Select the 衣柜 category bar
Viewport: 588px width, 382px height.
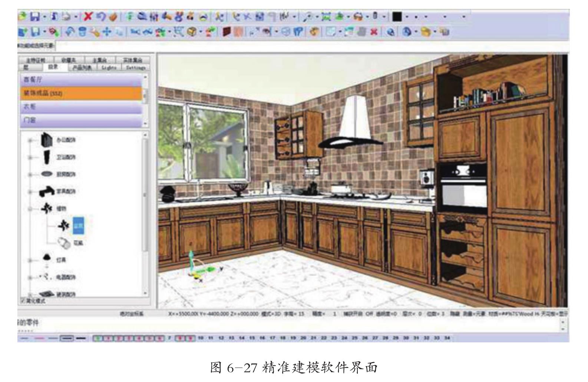click(x=81, y=107)
